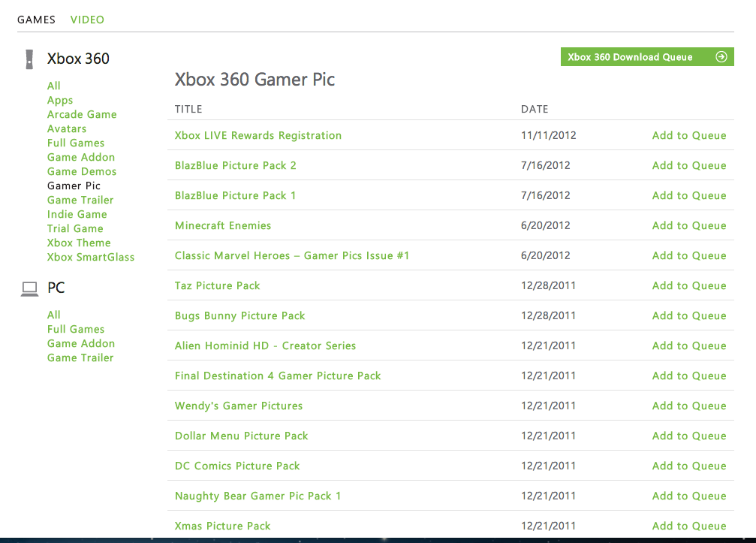756x543 pixels.
Task: Open PC Game Trailer category
Action: pos(80,357)
